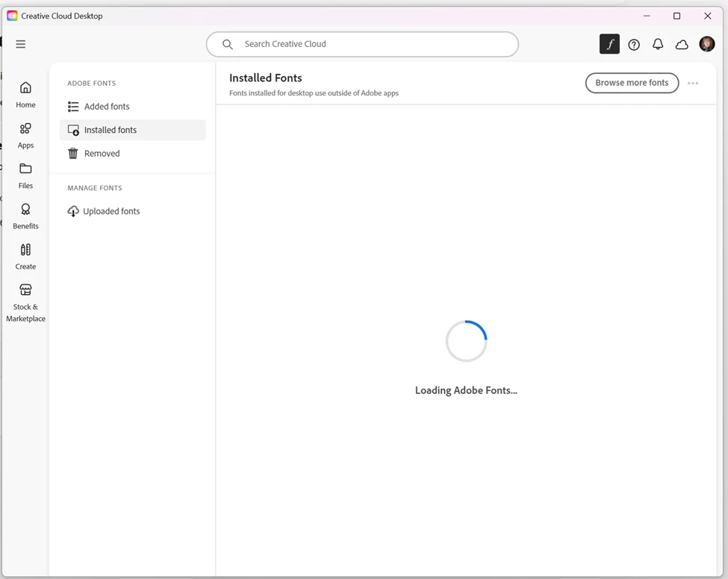Click the search magnifier icon

click(x=228, y=44)
